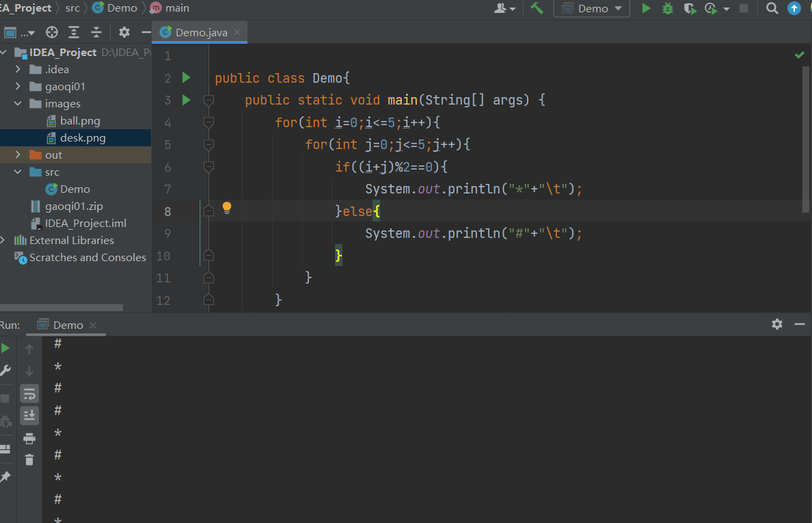
Task: Fold the main method at line 3
Action: click(208, 100)
